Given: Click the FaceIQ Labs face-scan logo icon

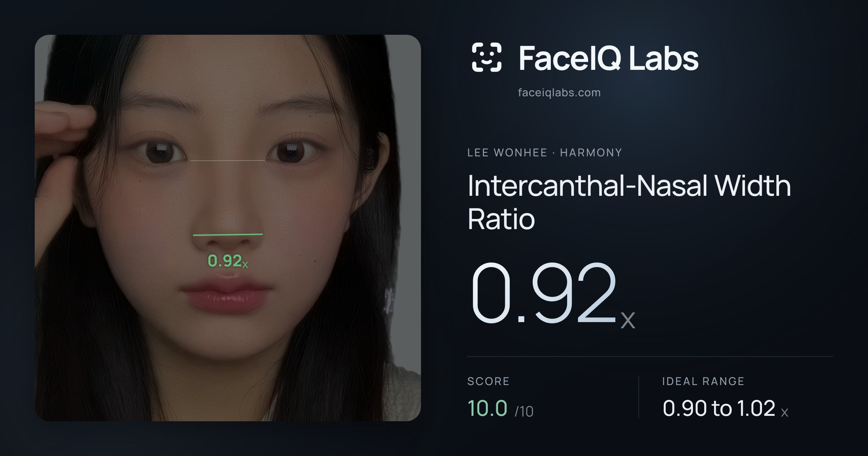Looking at the screenshot, I should pos(486,57).
